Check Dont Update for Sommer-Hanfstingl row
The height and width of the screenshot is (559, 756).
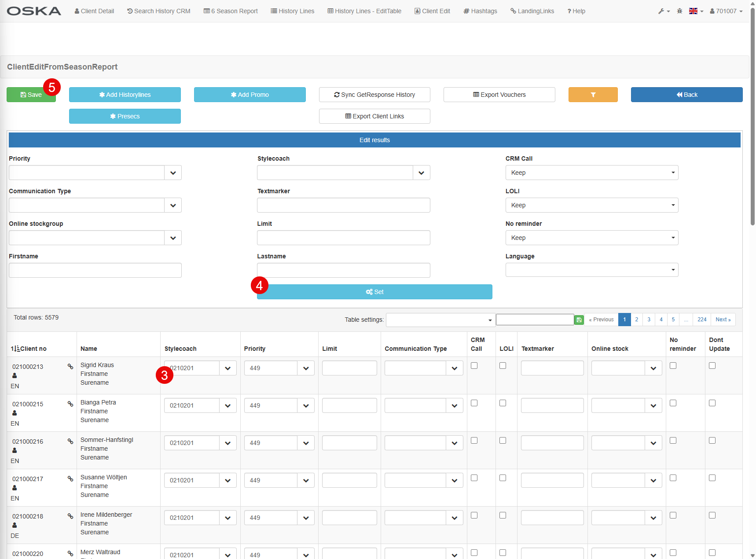[x=712, y=441]
